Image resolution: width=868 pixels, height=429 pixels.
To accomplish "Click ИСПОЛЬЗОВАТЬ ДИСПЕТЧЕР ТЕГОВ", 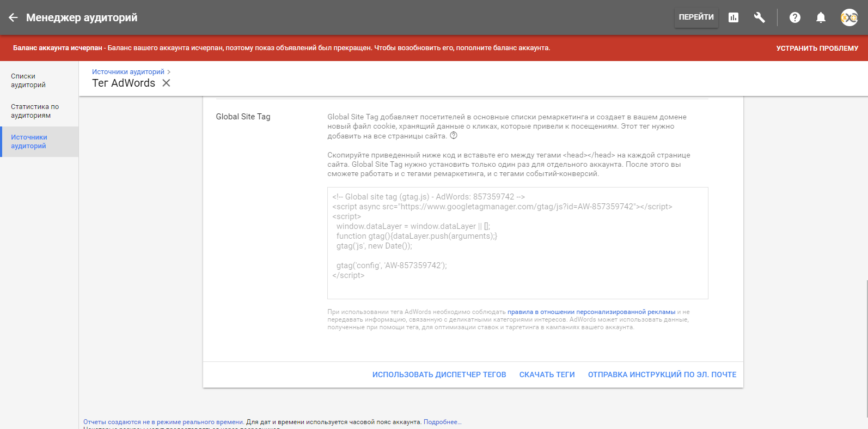I will pyautogui.click(x=439, y=374).
